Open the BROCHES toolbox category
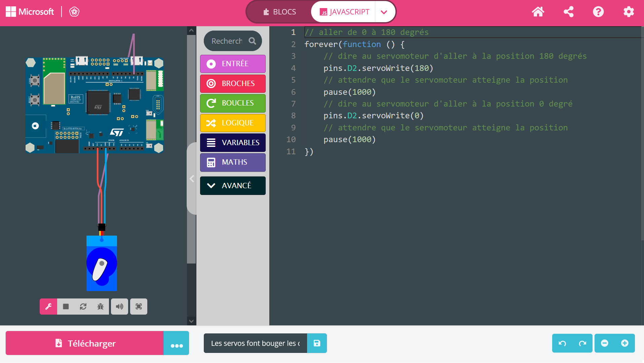This screenshot has height=363, width=644. click(x=233, y=83)
